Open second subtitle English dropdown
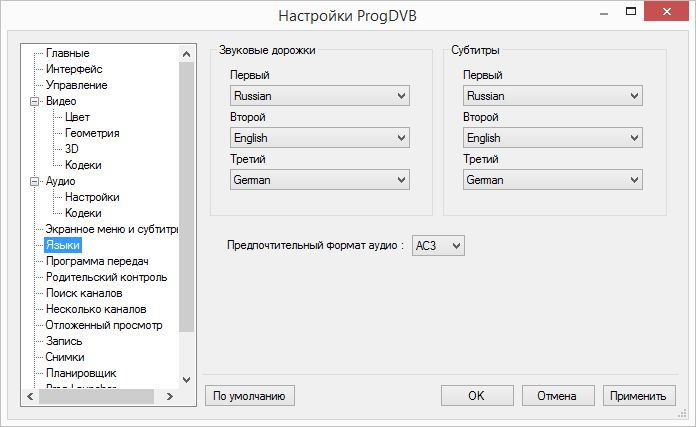 pos(553,138)
